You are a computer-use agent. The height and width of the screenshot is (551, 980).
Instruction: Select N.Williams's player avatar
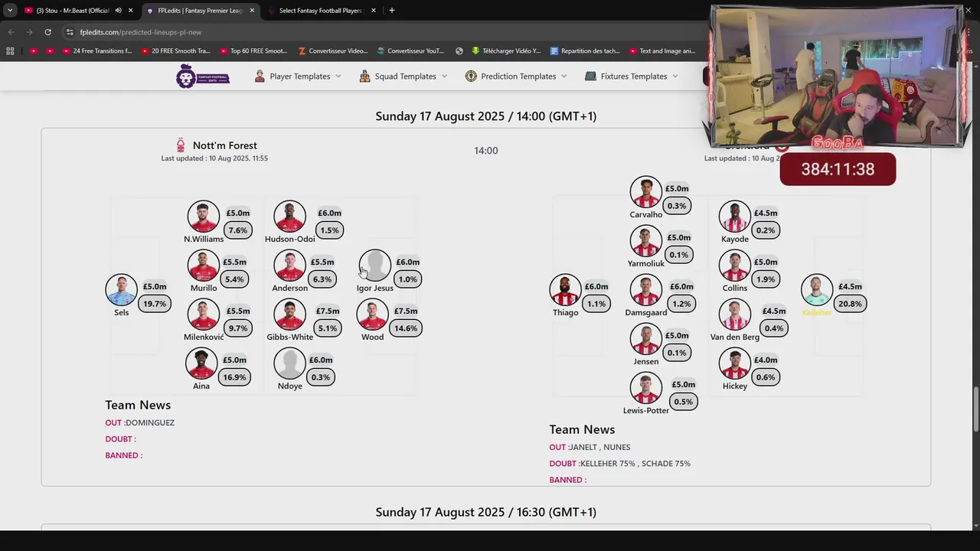(204, 217)
